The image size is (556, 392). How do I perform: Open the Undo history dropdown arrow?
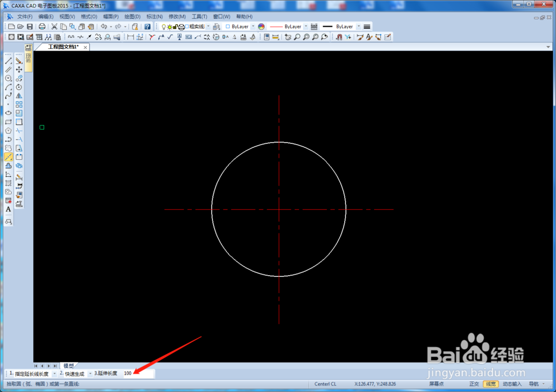(x=111, y=27)
